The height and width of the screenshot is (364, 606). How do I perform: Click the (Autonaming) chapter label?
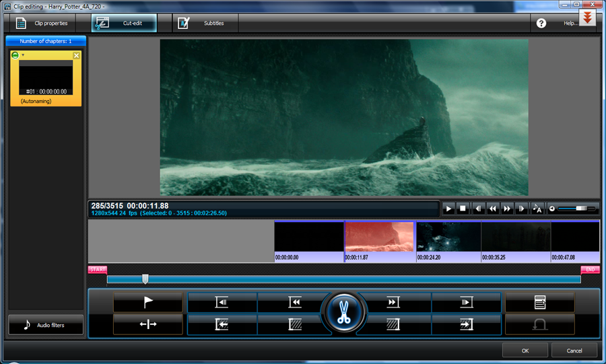(x=36, y=101)
